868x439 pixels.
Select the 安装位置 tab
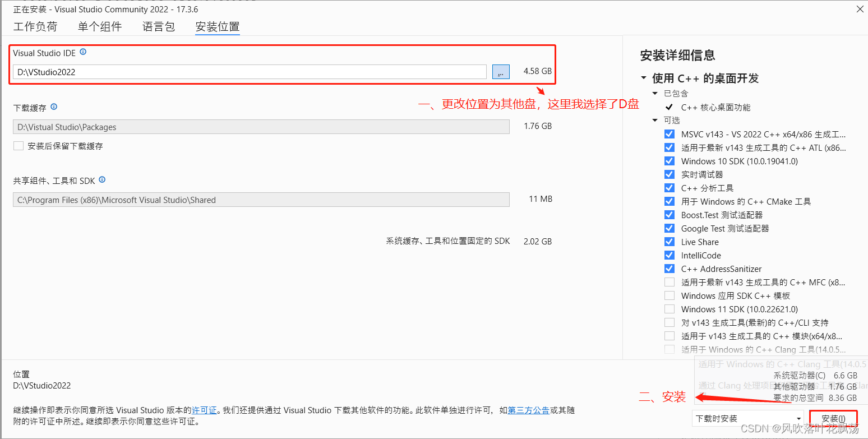coord(218,26)
